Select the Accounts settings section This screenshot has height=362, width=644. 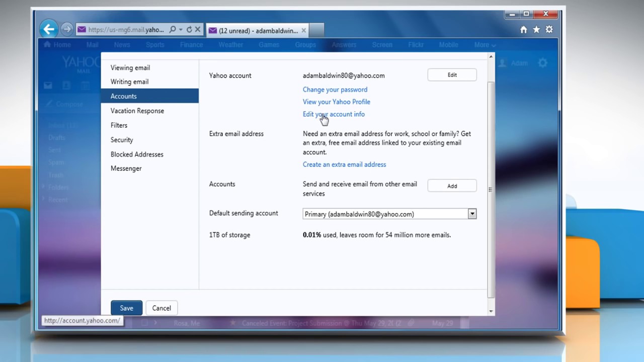[x=149, y=96]
